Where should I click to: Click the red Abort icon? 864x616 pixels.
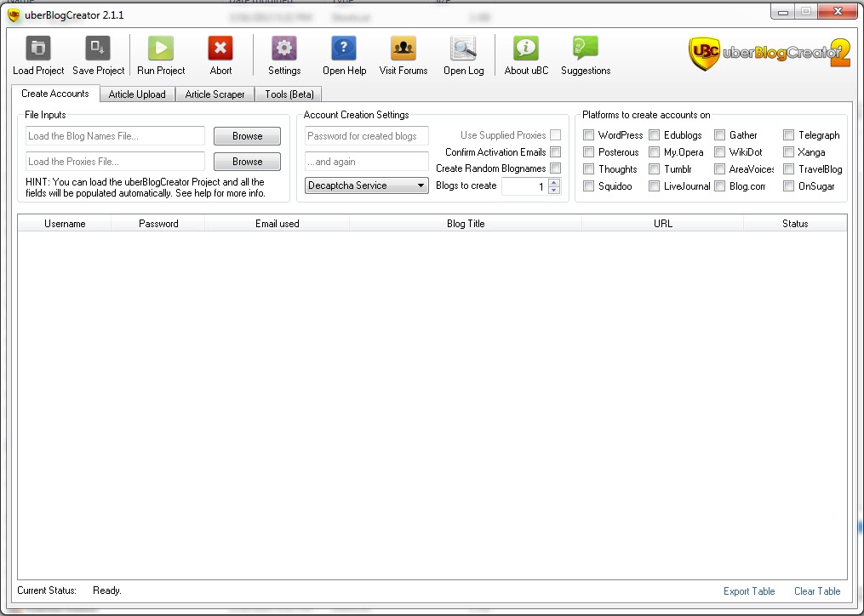click(220, 48)
